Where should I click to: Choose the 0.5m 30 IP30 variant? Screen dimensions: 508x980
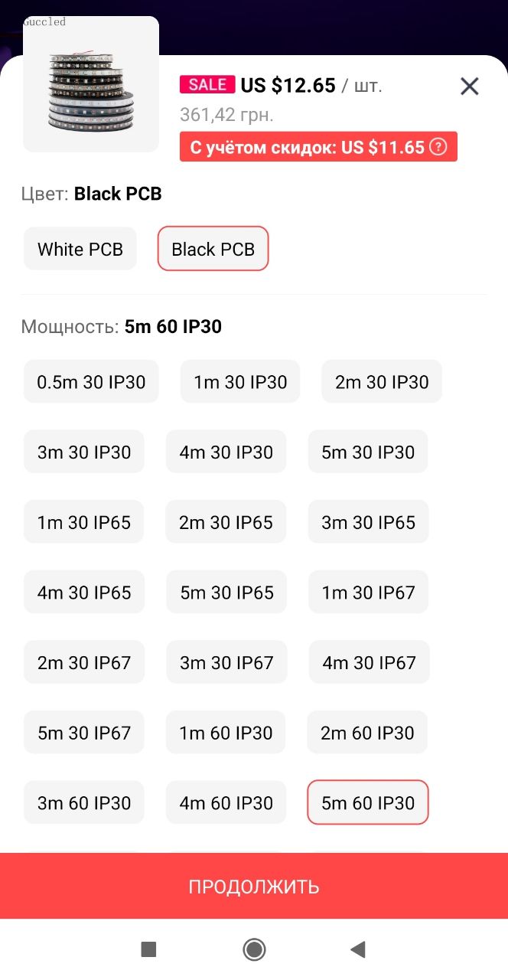(91, 381)
